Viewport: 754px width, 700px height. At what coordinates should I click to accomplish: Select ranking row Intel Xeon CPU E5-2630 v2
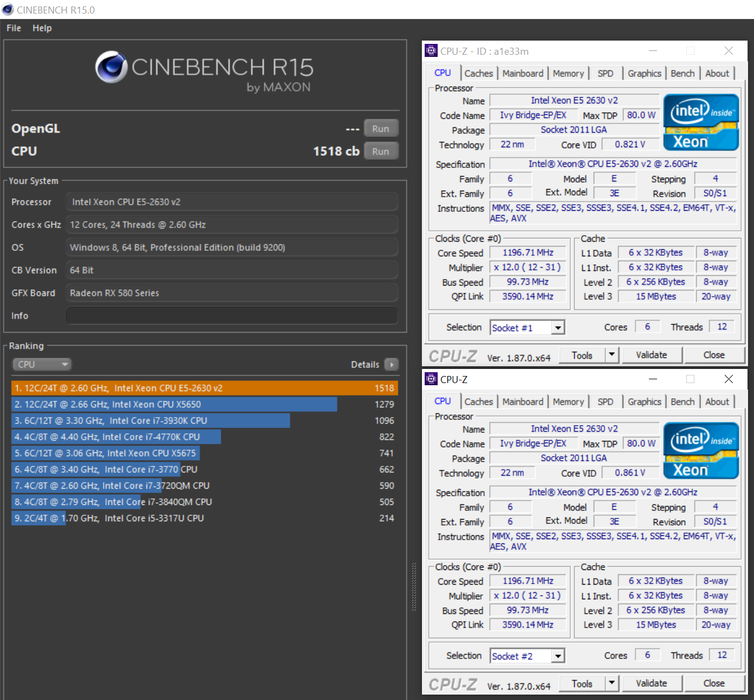pos(205,388)
